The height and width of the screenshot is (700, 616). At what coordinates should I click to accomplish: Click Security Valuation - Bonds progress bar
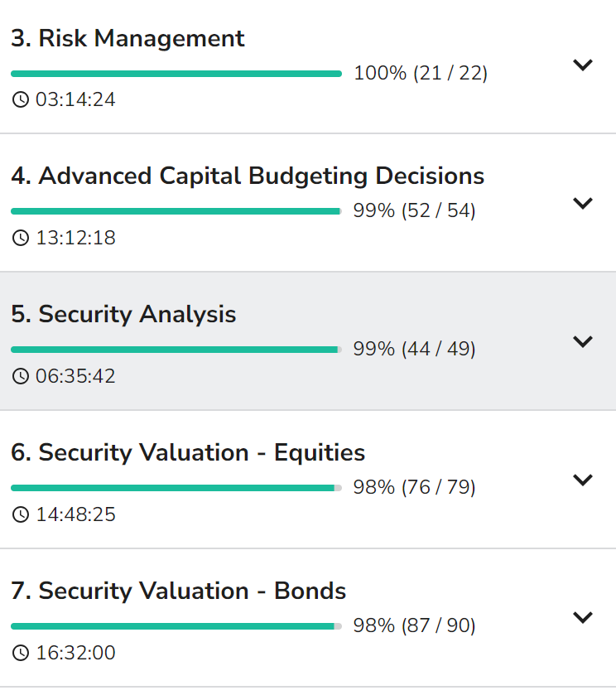[176, 626]
